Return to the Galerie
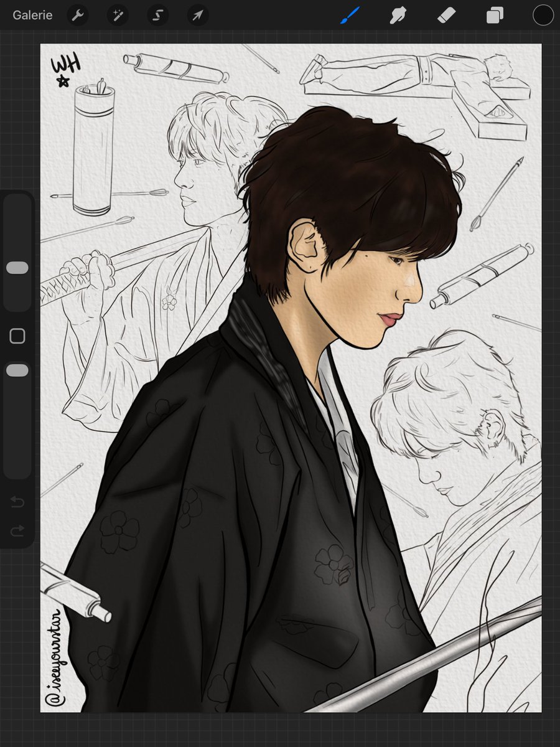Image resolution: width=560 pixels, height=747 pixels. (x=32, y=15)
